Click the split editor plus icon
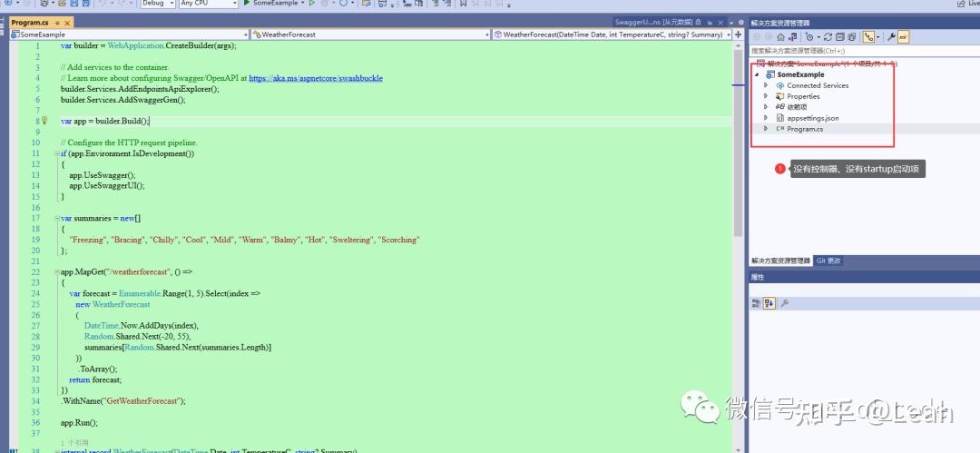Screen dimensions: 980x453 [738, 34]
